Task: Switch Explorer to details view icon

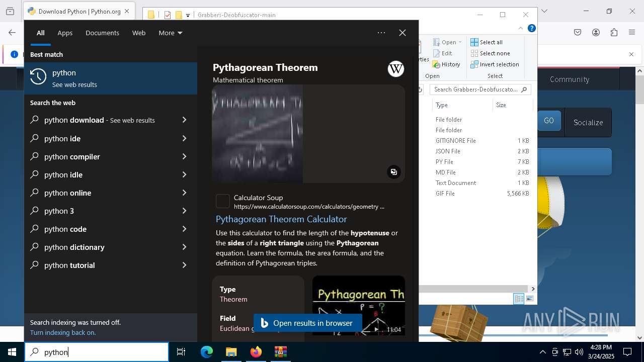Action: (x=519, y=299)
